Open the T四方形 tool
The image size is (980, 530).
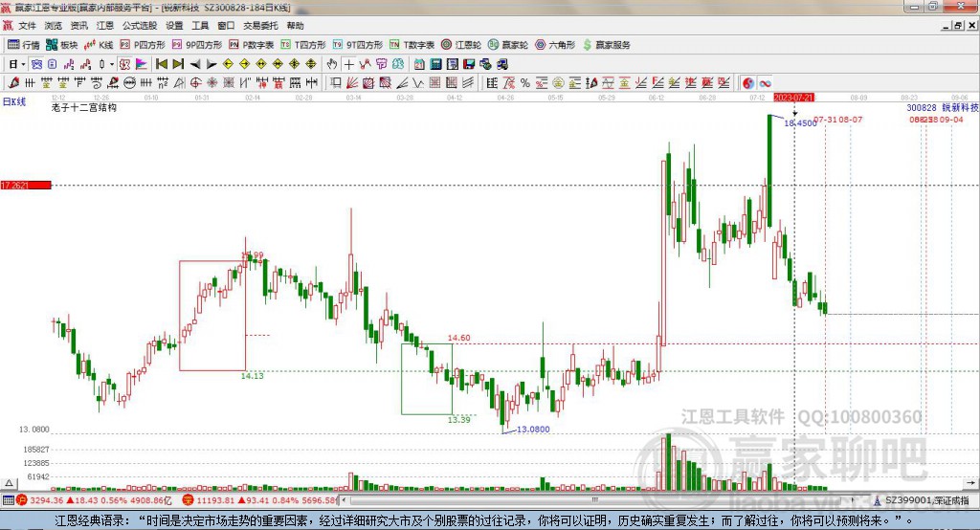point(303,45)
